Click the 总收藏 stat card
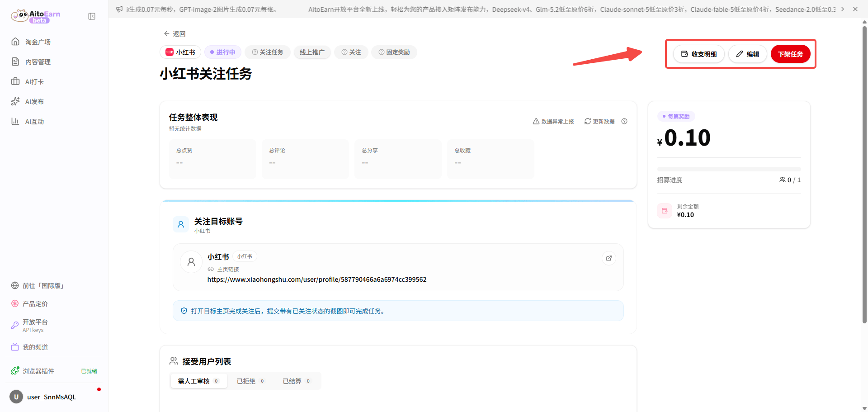 491,159
